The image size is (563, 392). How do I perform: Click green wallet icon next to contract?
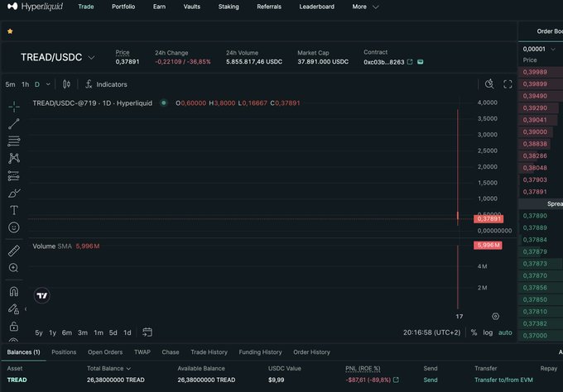(420, 62)
